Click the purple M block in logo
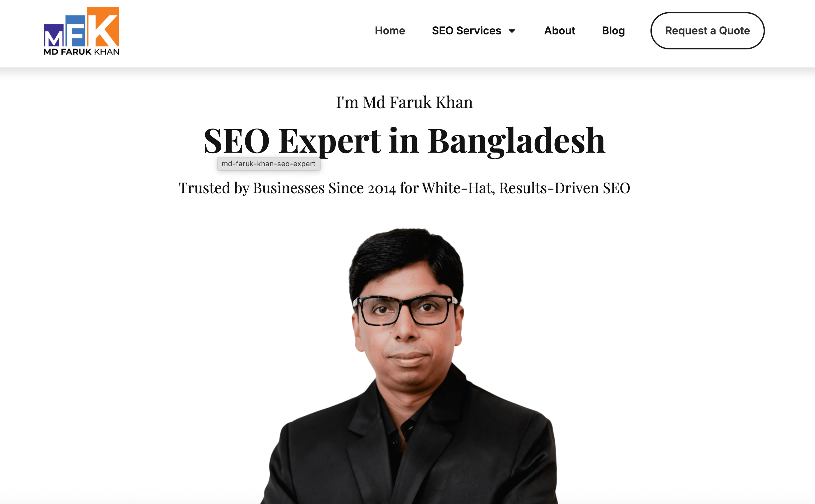Screen dimensions: 815x504 point(54,36)
